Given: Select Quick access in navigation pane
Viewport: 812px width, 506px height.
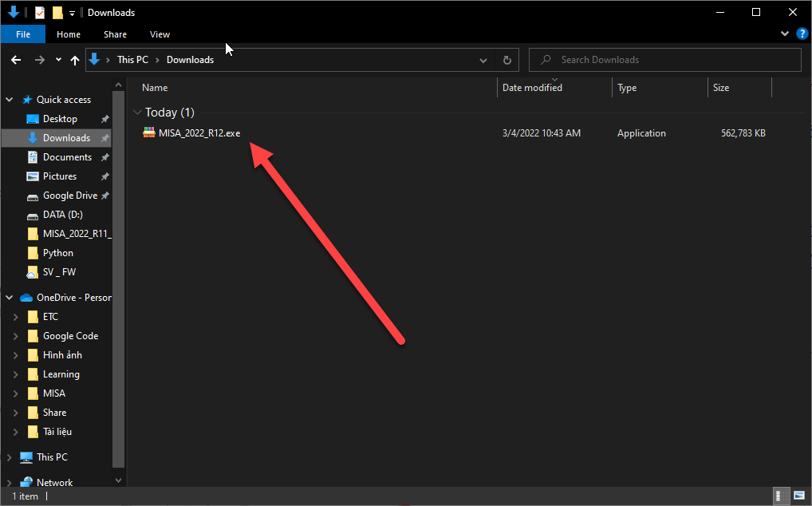Looking at the screenshot, I should (64, 100).
